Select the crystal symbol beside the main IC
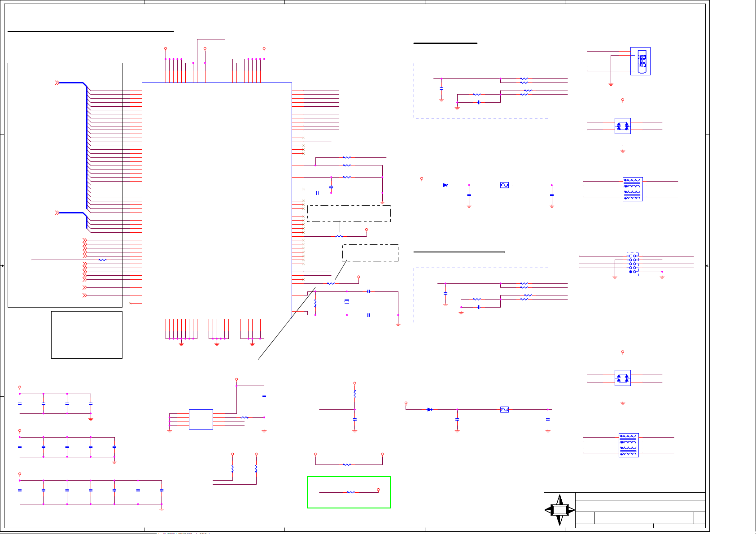Screen dimensions: 756x534 point(347,301)
